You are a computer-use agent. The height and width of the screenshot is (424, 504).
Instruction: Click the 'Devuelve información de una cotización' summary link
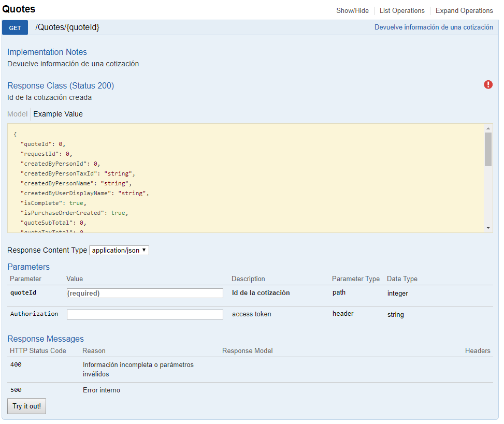[434, 27]
